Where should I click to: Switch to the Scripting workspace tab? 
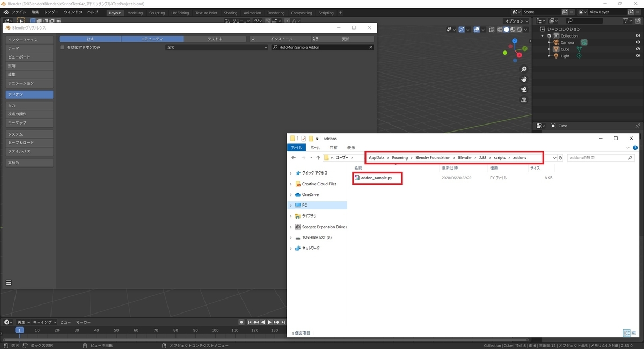326,13
